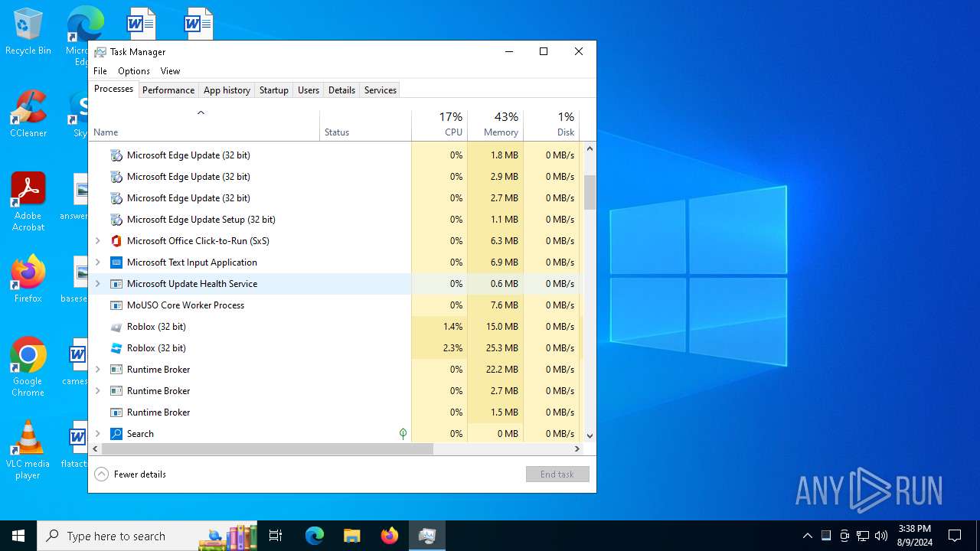Switch to the Startup tab
980x551 pixels.
click(x=273, y=90)
